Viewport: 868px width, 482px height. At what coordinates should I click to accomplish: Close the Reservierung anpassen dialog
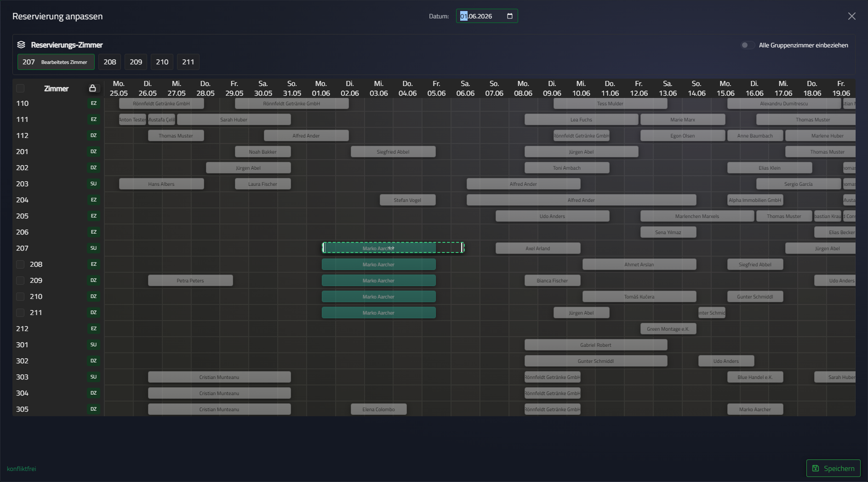coord(851,16)
